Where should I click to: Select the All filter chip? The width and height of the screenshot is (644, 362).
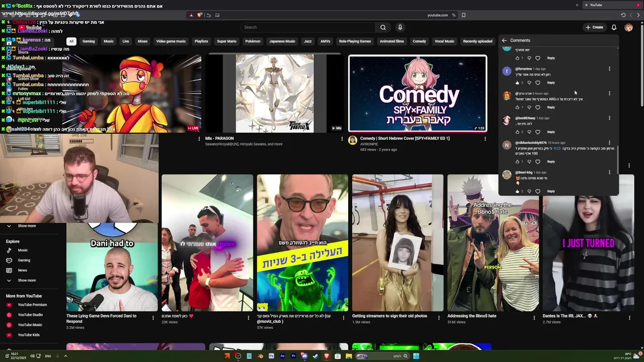[x=71, y=41]
